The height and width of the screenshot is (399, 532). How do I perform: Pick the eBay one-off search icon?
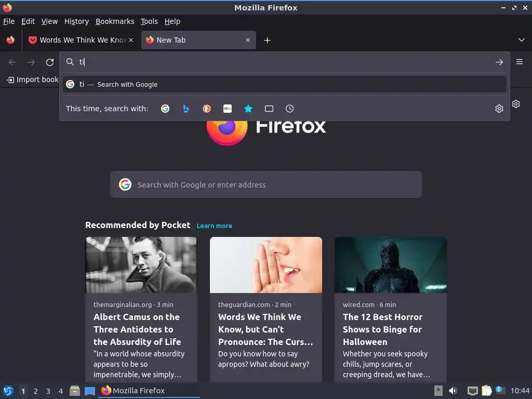(x=228, y=109)
